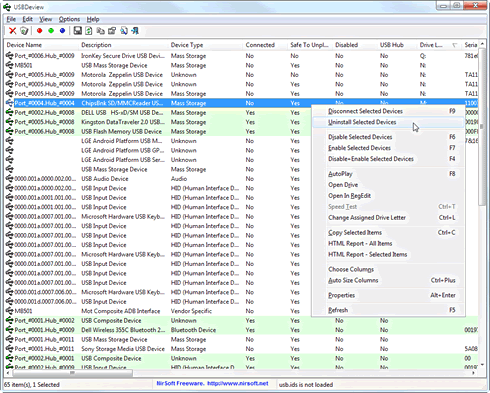The image size is (490, 393).
Task: Click the '65 item(s), 1 Selected' status text
Action: click(32, 385)
